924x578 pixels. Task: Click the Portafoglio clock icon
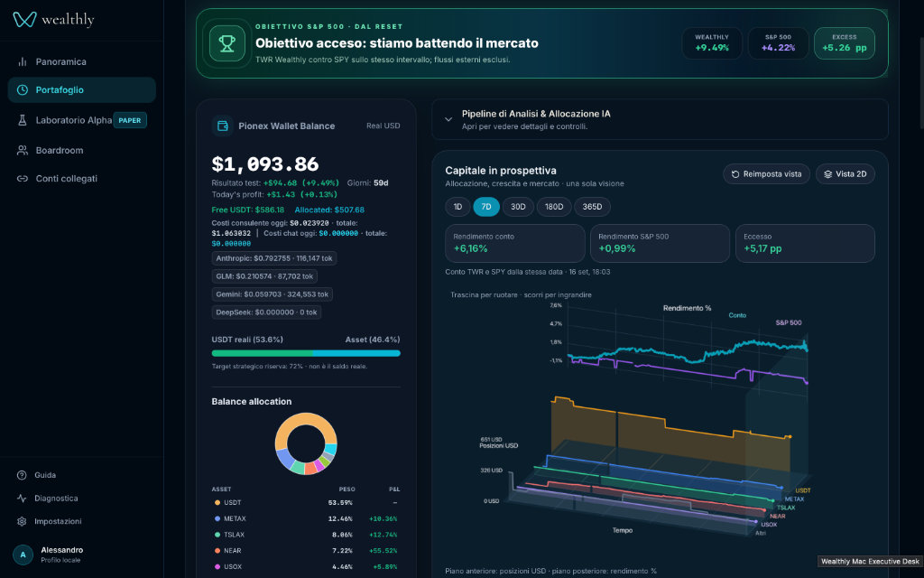coord(23,89)
